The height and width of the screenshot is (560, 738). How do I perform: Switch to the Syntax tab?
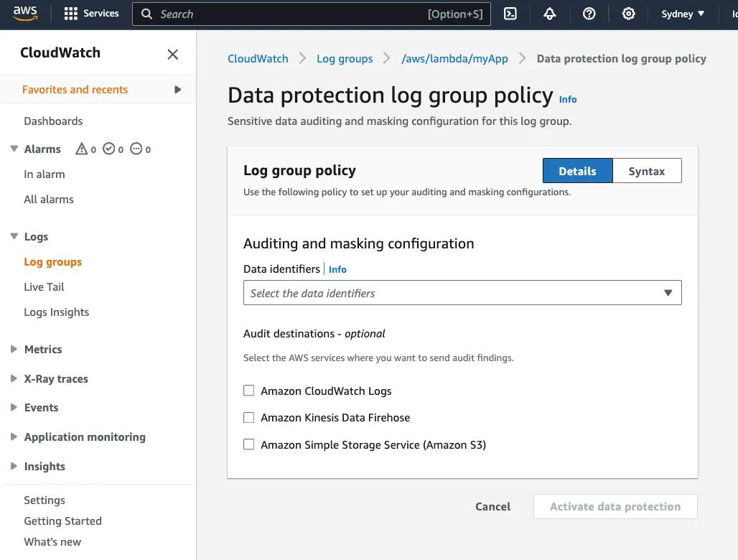(x=646, y=171)
